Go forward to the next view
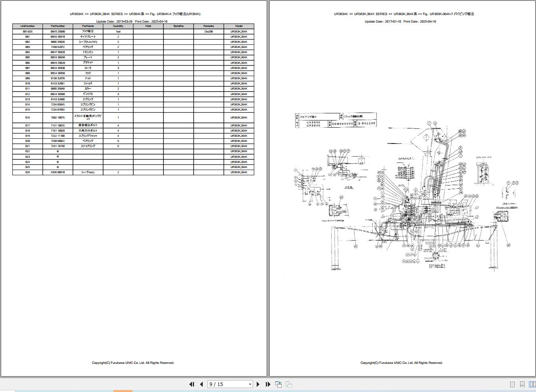The image size is (536, 392). click(289, 384)
